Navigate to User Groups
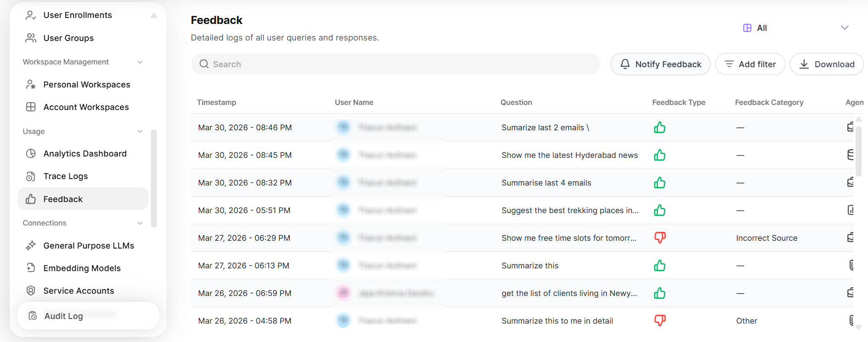The height and width of the screenshot is (342, 868). [68, 38]
